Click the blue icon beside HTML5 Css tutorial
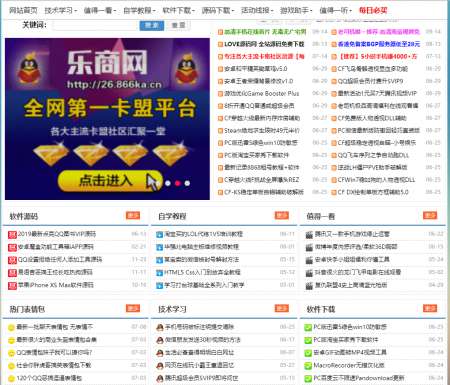This screenshot has width=450, height=385. 159,273
